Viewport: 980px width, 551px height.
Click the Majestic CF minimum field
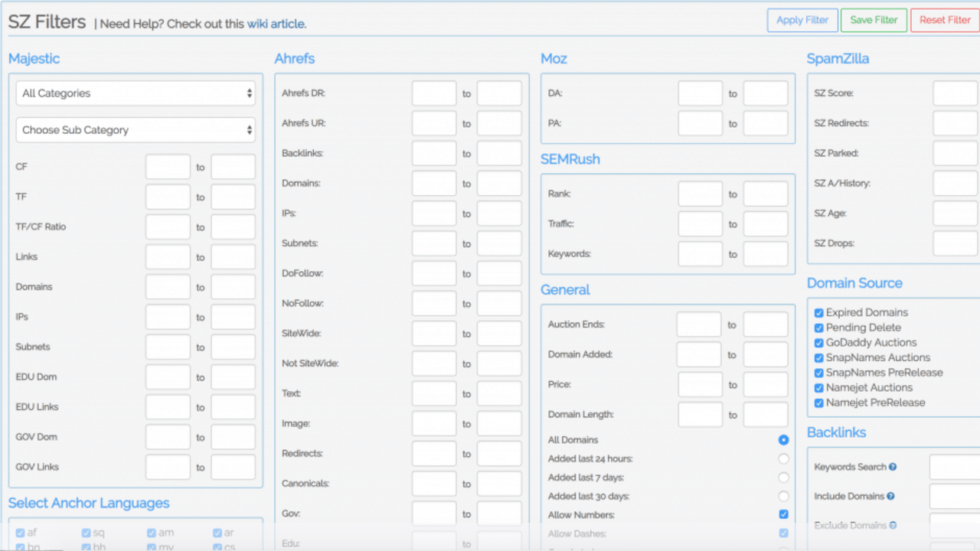point(168,167)
